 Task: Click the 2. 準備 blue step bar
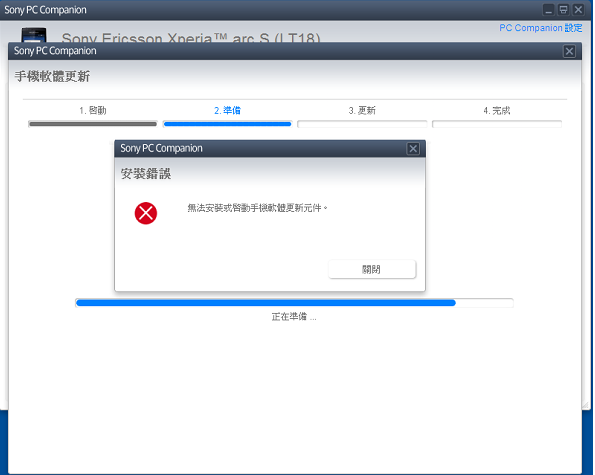click(227, 124)
